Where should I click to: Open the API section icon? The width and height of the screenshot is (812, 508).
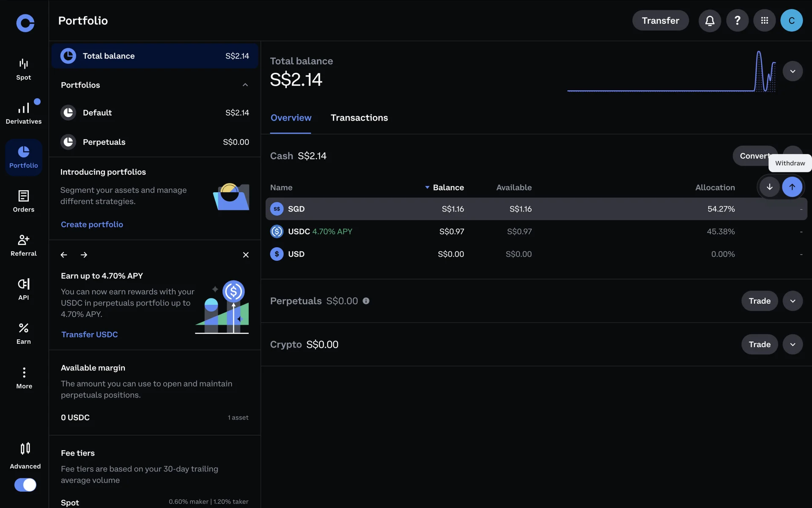[24, 289]
